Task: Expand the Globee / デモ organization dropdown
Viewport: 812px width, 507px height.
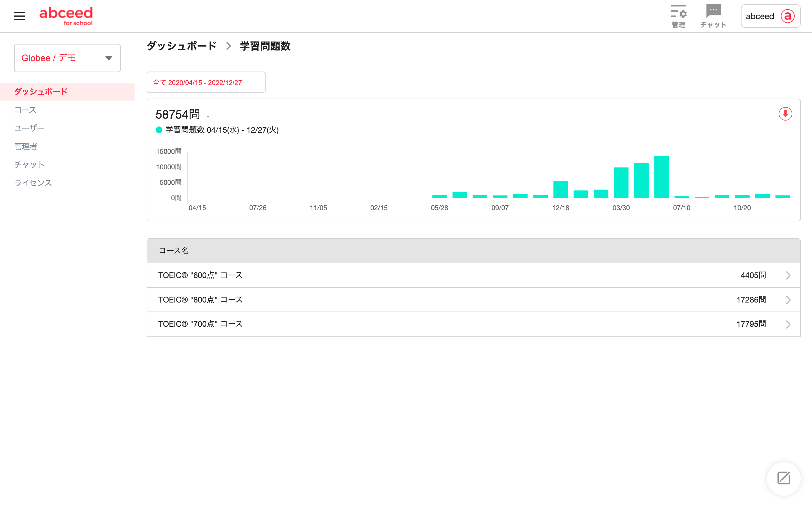Action: coord(109,58)
